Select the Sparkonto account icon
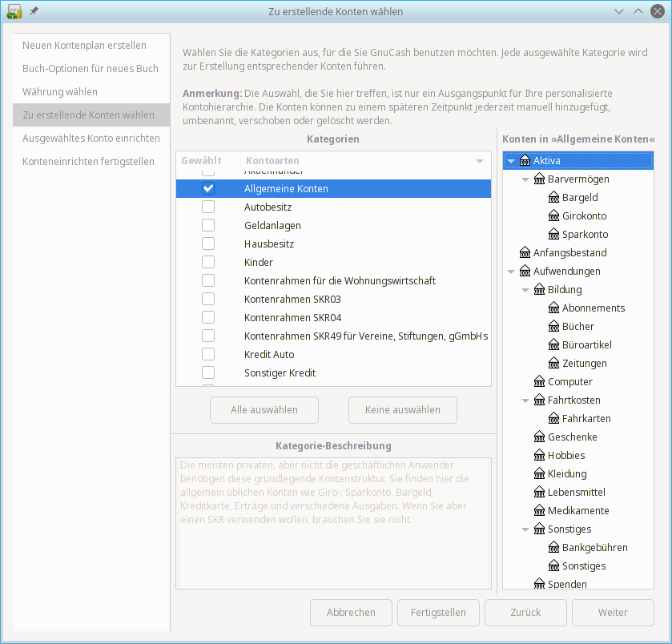 pos(554,235)
